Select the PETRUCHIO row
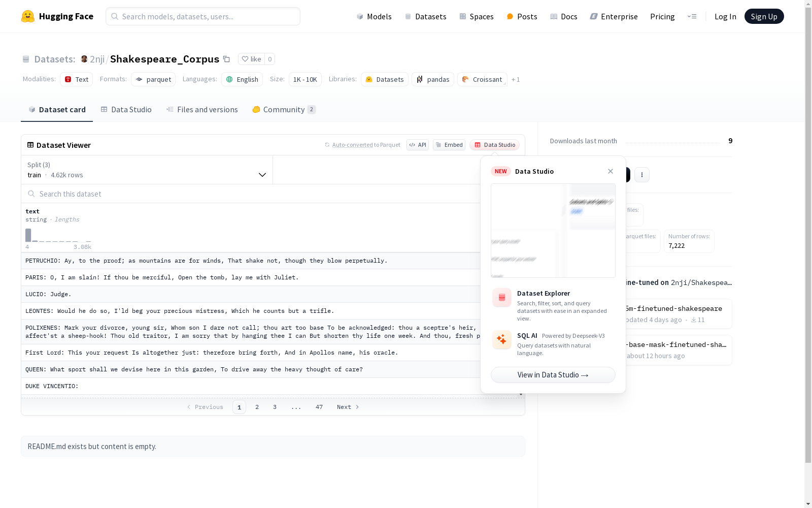The image size is (812, 508). pyautogui.click(x=251, y=261)
